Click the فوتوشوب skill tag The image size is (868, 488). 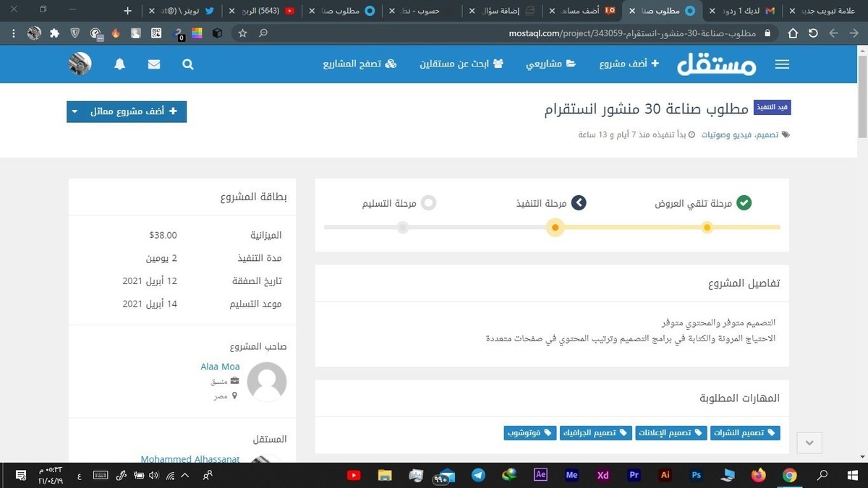click(x=529, y=433)
